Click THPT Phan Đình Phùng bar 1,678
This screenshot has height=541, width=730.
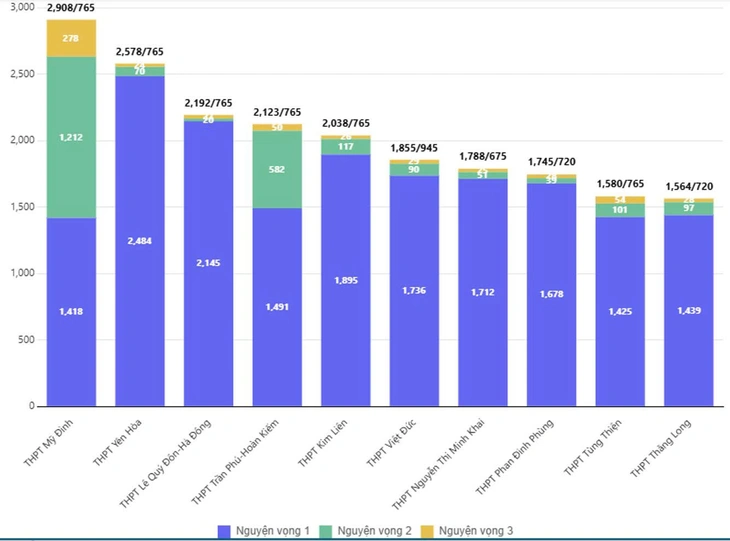coord(551,295)
